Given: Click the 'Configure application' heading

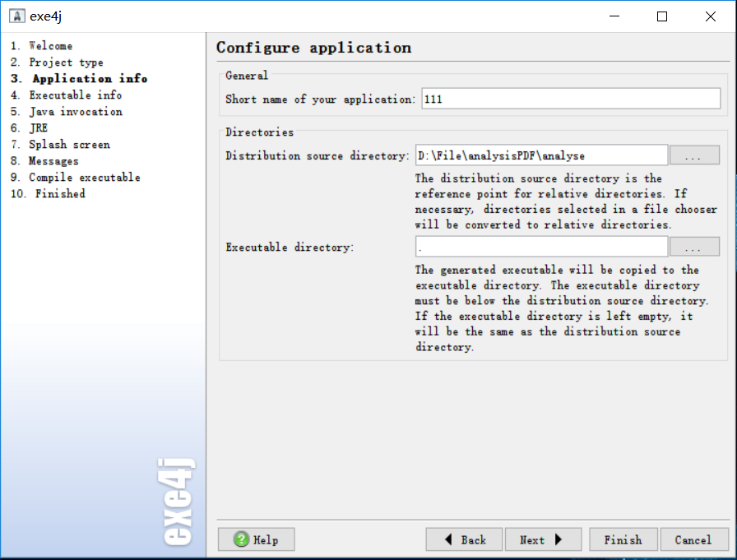Looking at the screenshot, I should 314,48.
